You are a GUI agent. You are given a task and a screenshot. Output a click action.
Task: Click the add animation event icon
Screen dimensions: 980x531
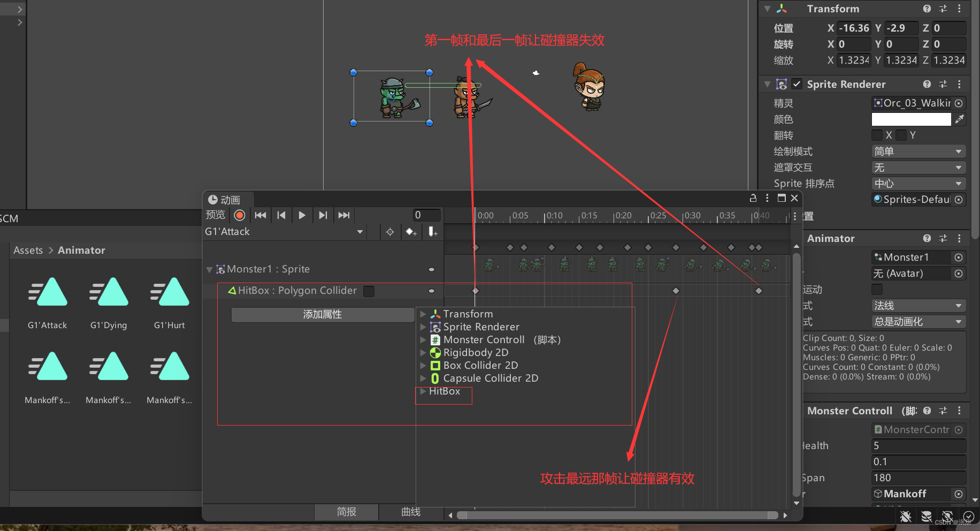pyautogui.click(x=432, y=232)
